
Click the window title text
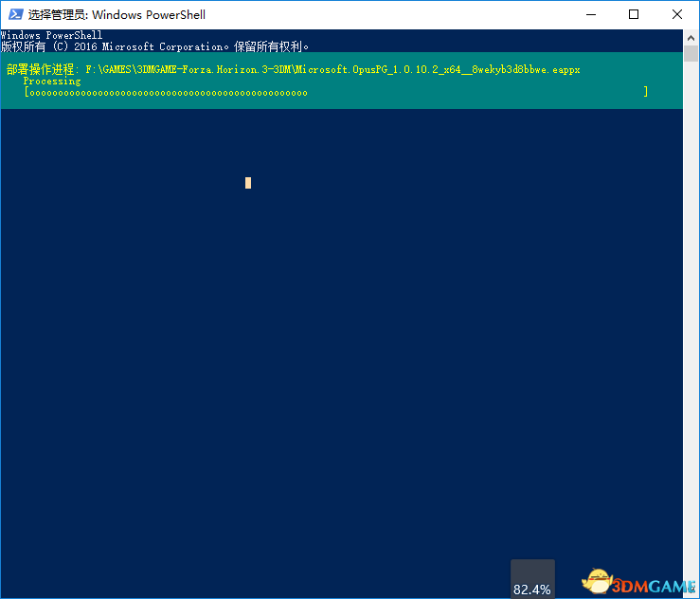click(117, 15)
